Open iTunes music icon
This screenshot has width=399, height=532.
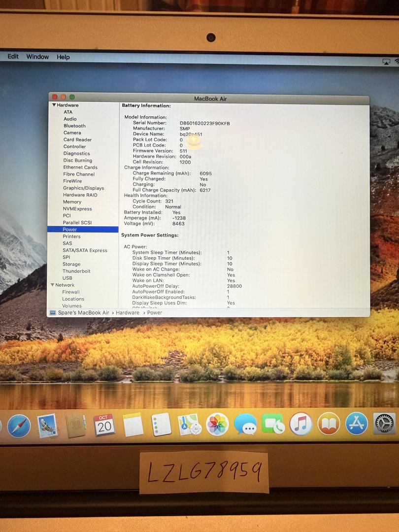[301, 424]
